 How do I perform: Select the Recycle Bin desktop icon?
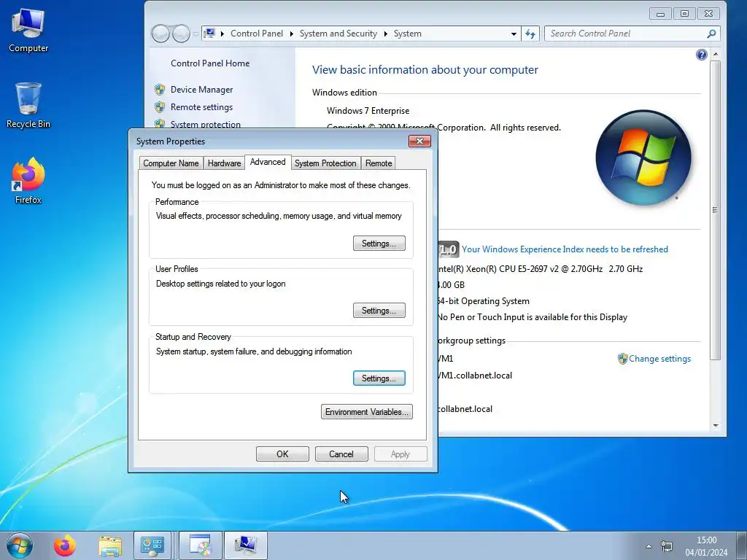pos(28,105)
